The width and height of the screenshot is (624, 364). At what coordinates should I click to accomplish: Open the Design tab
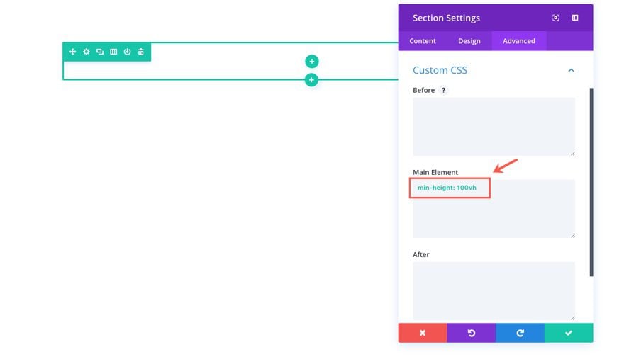coord(469,41)
